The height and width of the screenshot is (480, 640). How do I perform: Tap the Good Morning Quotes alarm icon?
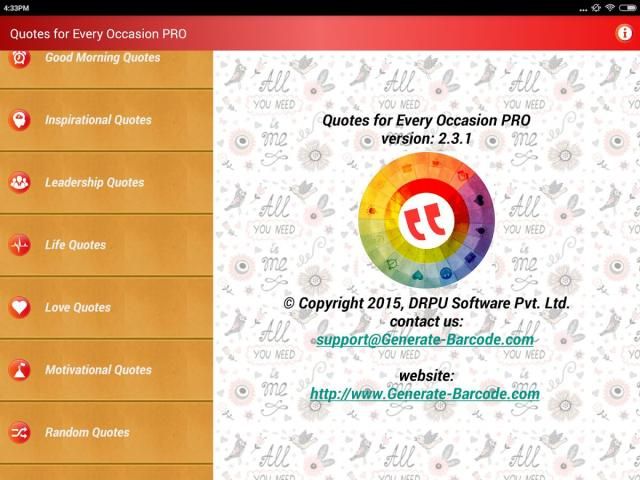(19, 58)
